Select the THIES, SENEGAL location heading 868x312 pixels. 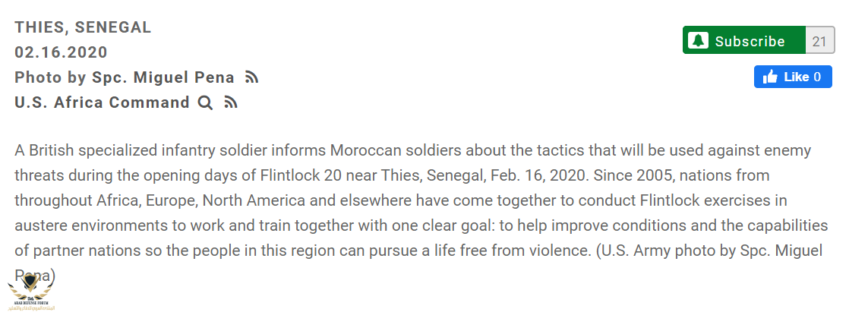[x=83, y=27]
